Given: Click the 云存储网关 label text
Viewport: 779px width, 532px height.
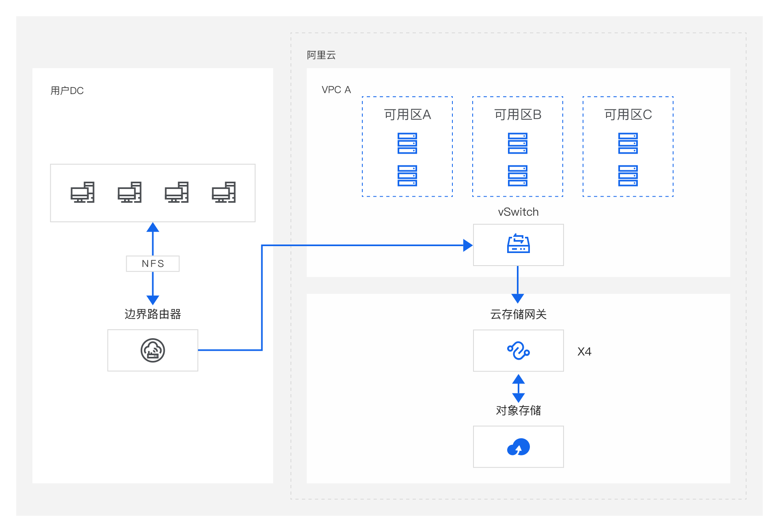Looking at the screenshot, I should tap(518, 314).
